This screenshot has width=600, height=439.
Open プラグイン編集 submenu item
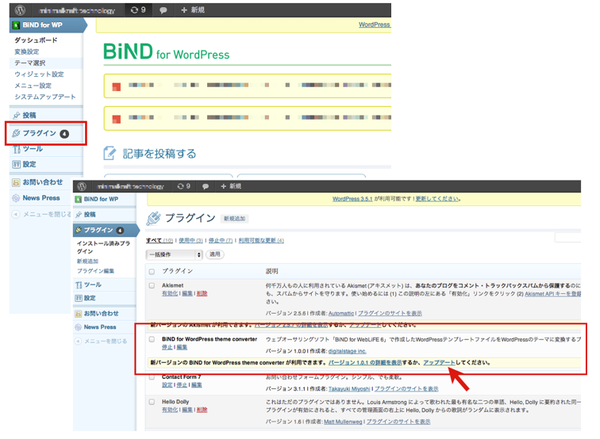pyautogui.click(x=96, y=271)
